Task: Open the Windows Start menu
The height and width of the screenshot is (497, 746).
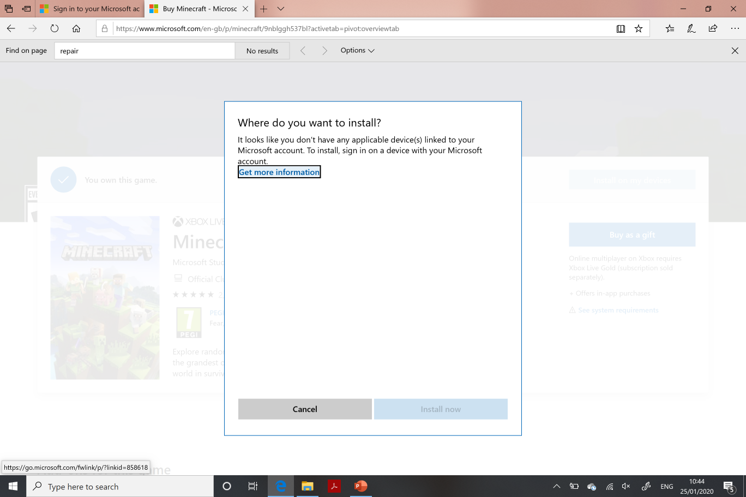Action: pos(13,486)
